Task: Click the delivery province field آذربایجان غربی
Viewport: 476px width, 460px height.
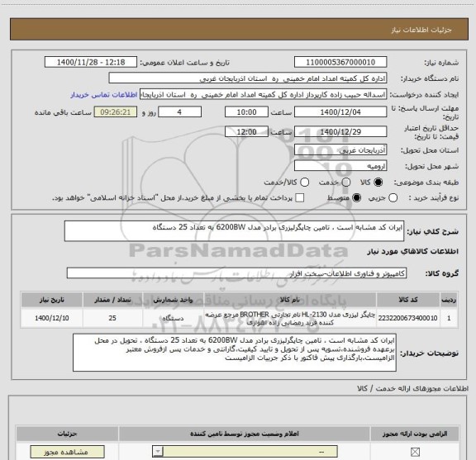Action: tap(340, 150)
